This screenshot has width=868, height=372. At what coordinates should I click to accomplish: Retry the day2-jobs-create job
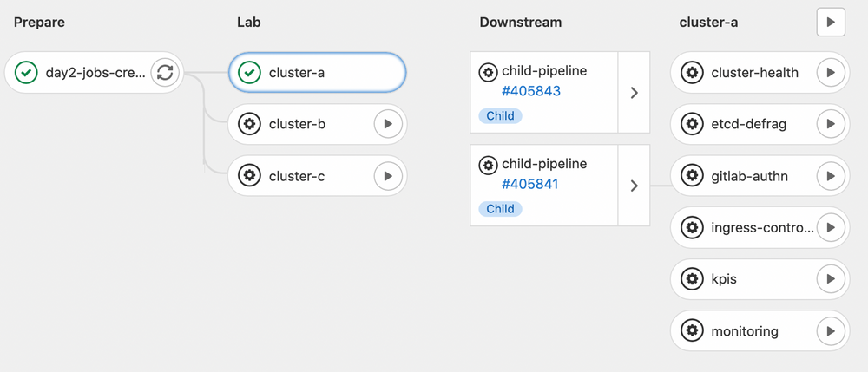[x=165, y=73]
